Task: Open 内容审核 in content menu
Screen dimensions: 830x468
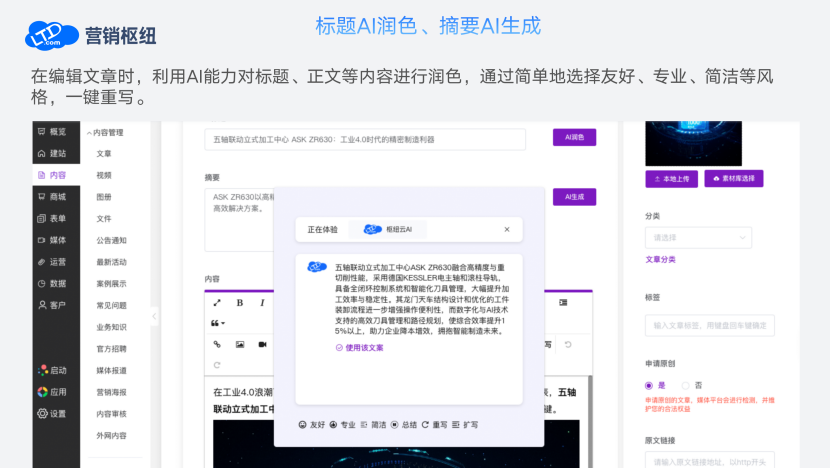Action: pos(111,414)
